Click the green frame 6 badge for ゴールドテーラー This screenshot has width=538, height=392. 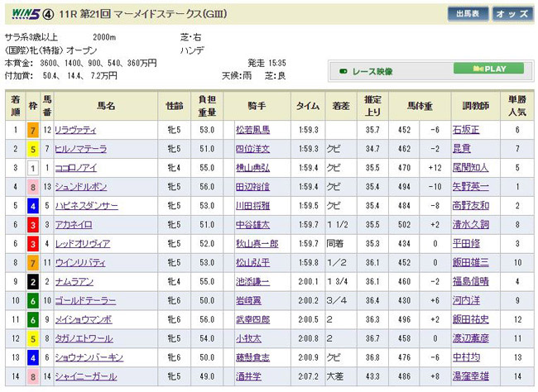(x=32, y=301)
